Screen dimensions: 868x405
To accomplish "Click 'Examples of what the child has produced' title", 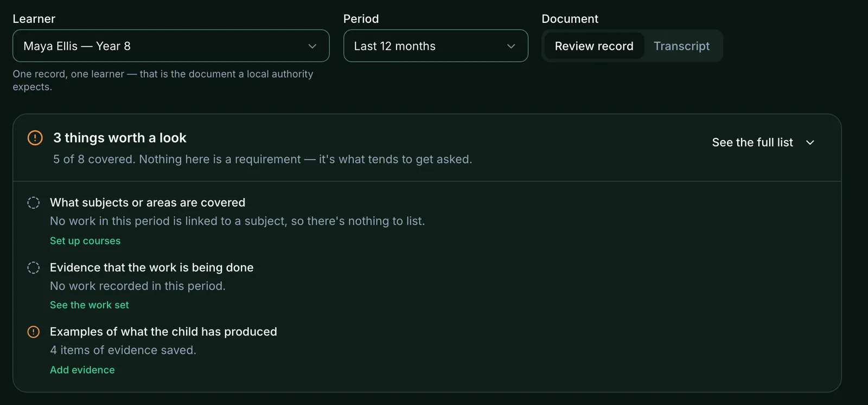I will 163,332.
